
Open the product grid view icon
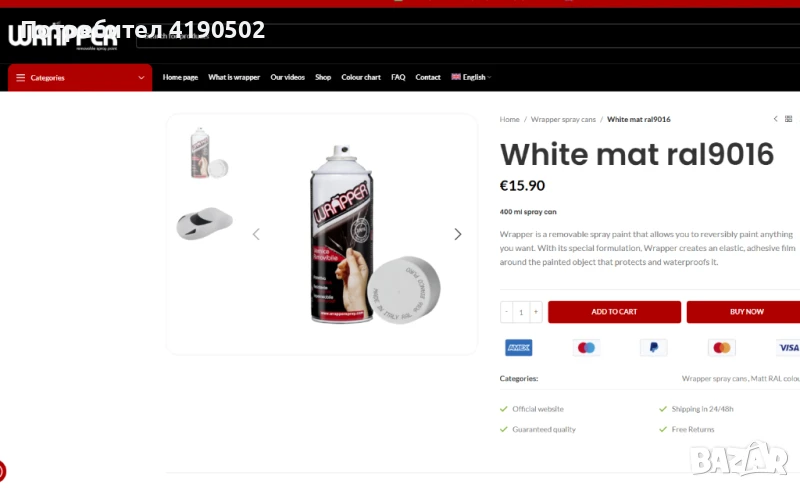point(788,119)
